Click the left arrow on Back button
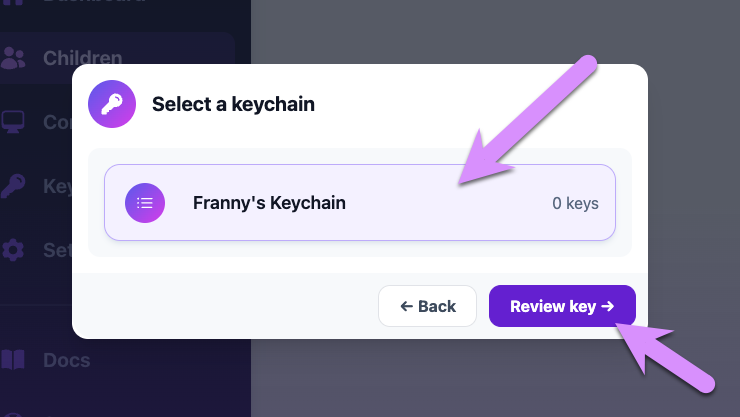 406,306
